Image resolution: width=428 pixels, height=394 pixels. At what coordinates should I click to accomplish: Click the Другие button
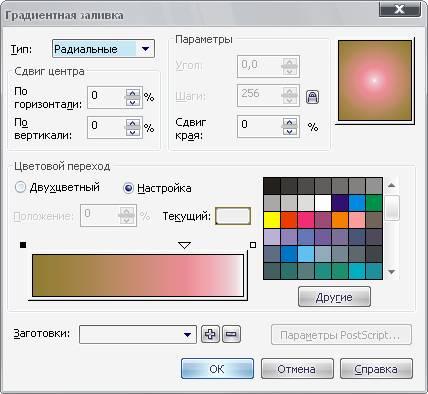334,297
